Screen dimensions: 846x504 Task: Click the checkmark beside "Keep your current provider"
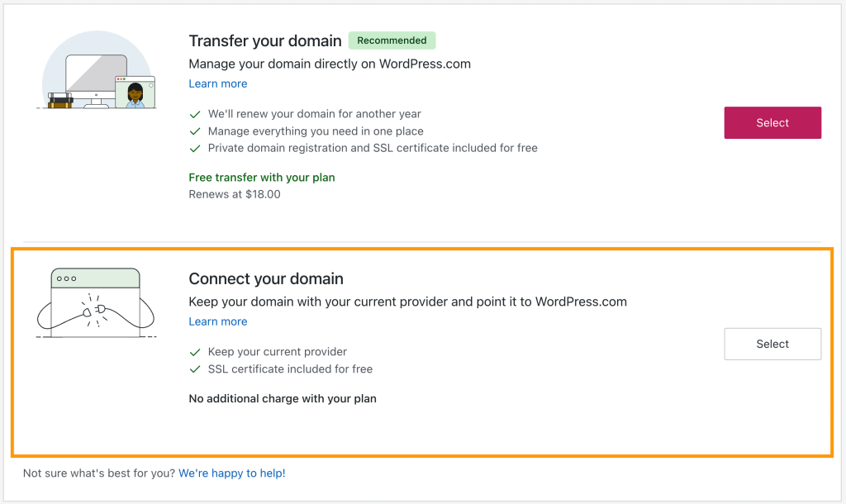tap(196, 352)
